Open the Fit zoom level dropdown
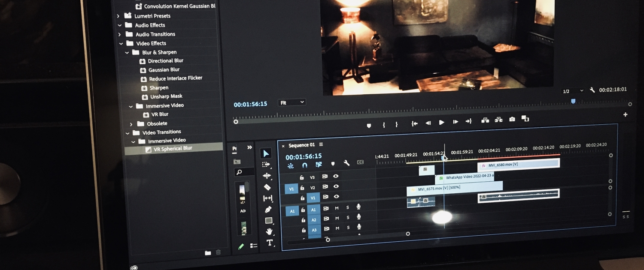Image resolution: width=644 pixels, height=270 pixels. [292, 102]
